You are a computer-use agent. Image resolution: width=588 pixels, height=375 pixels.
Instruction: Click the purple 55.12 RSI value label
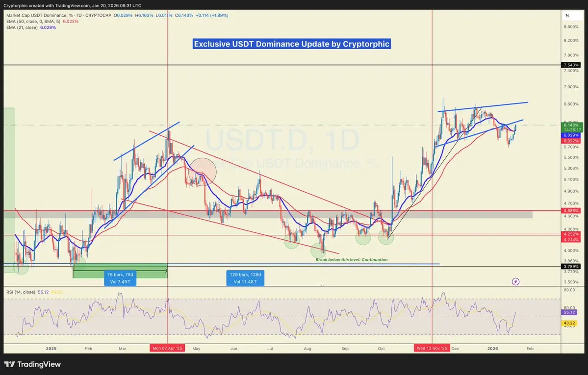point(569,312)
